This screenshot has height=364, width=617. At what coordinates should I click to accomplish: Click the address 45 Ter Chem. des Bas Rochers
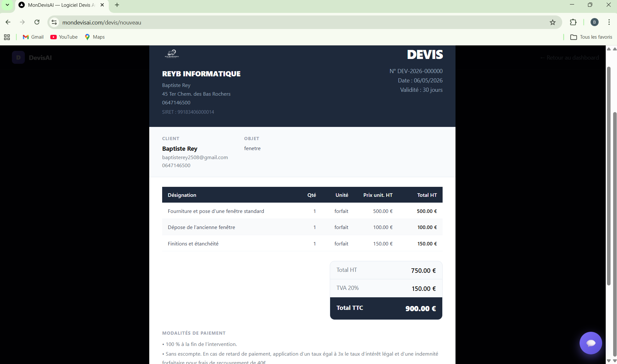click(196, 94)
